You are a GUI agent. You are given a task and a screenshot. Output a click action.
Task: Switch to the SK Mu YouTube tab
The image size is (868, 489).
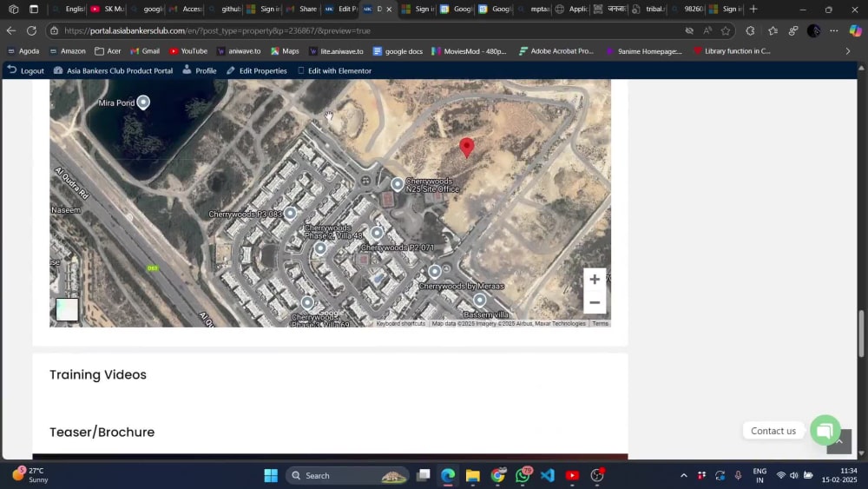click(x=108, y=9)
